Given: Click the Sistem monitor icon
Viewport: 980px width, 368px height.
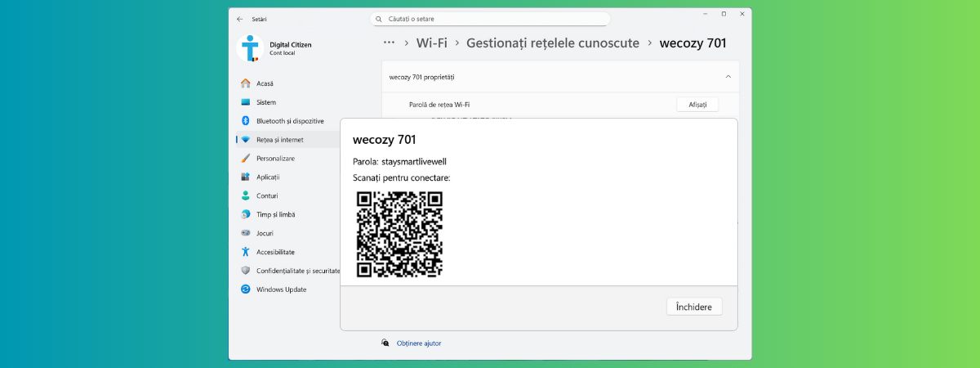Looking at the screenshot, I should tap(245, 102).
